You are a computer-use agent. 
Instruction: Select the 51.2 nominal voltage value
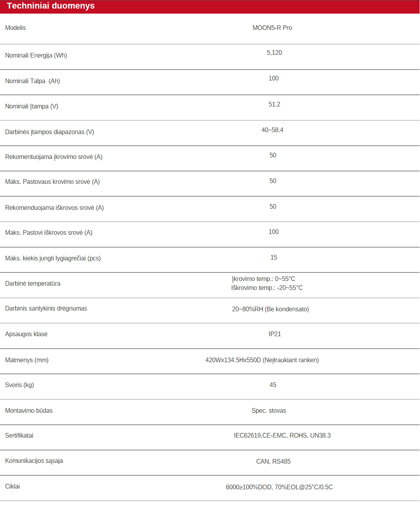274,105
